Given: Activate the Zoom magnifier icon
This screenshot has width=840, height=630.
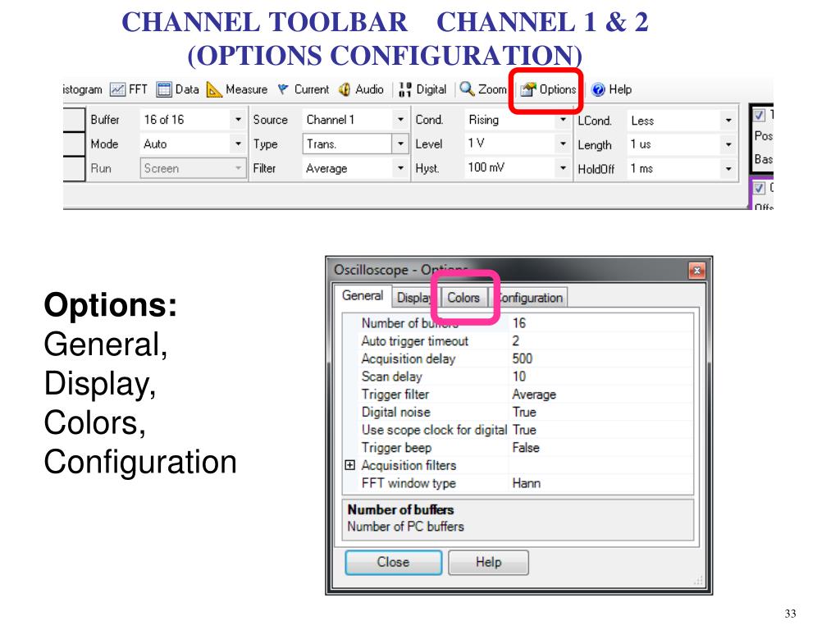Looking at the screenshot, I should click(x=467, y=89).
